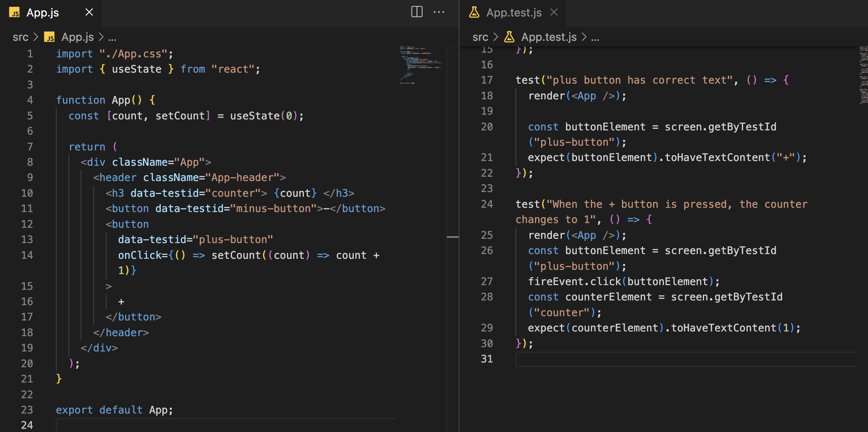Switch to the App.test.js tab
The image size is (868, 432).
tap(513, 13)
